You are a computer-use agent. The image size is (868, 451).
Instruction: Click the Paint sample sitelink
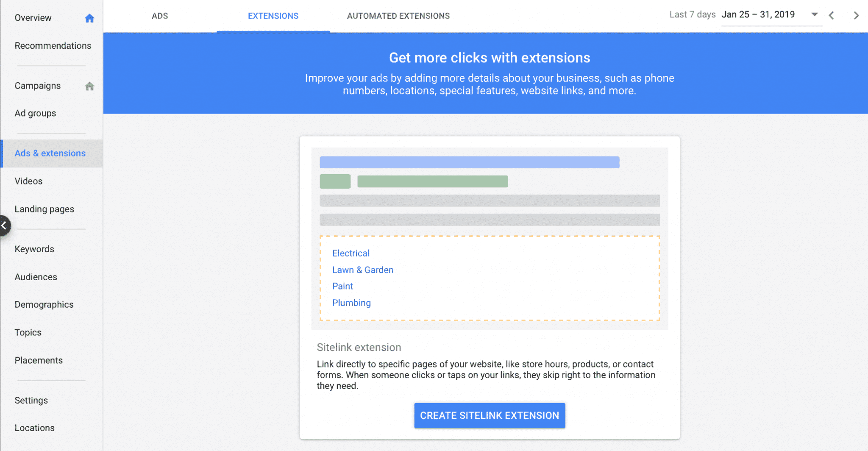click(x=342, y=286)
